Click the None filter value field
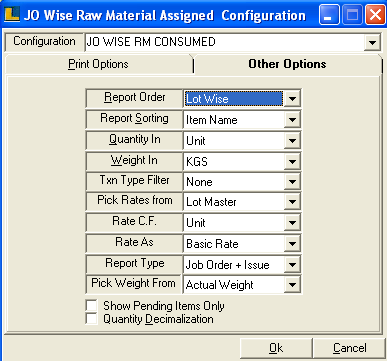This screenshot has width=387, height=361. coord(234,182)
